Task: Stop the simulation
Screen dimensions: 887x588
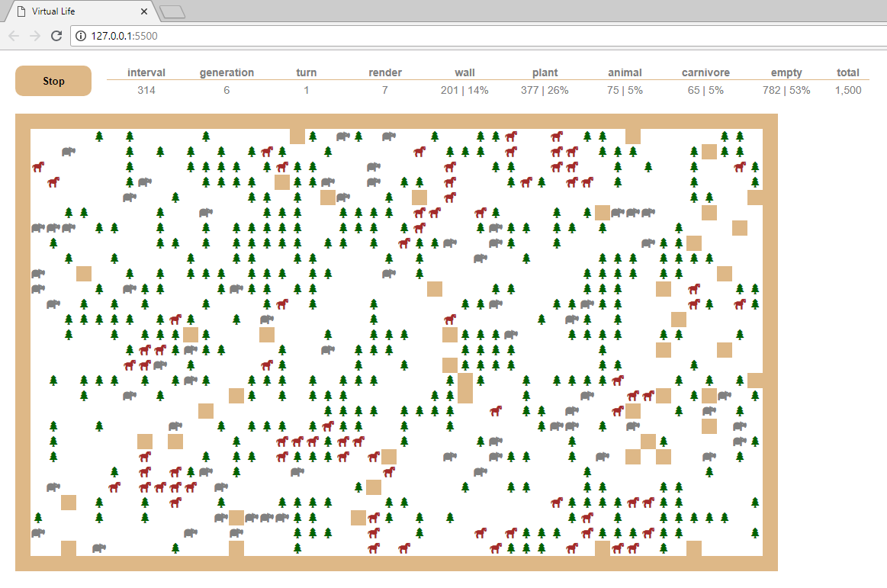Action: tap(53, 81)
